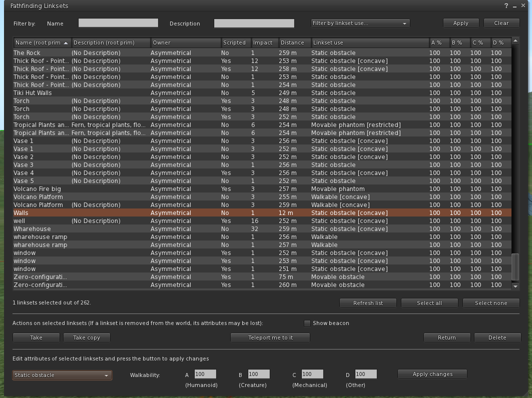Open the Filter by linkset use dropdown

click(x=360, y=23)
